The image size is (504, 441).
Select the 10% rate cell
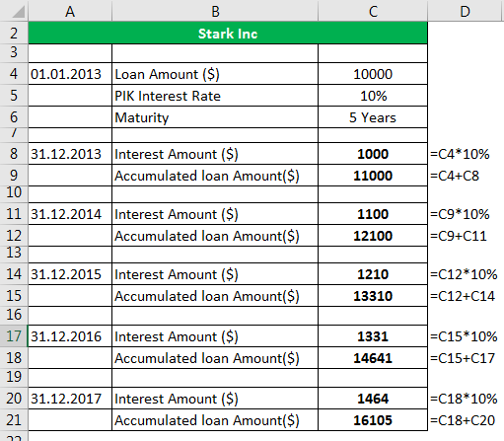pos(373,96)
